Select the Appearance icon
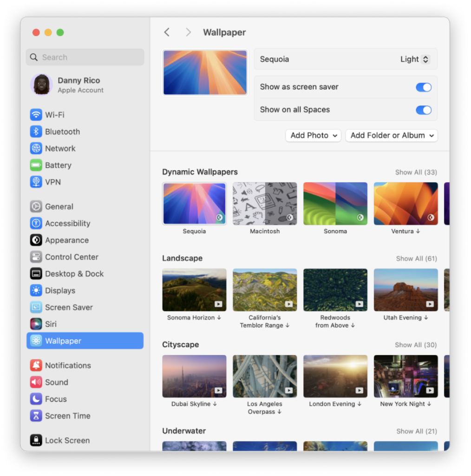The width and height of the screenshot is (471, 476). click(36, 240)
